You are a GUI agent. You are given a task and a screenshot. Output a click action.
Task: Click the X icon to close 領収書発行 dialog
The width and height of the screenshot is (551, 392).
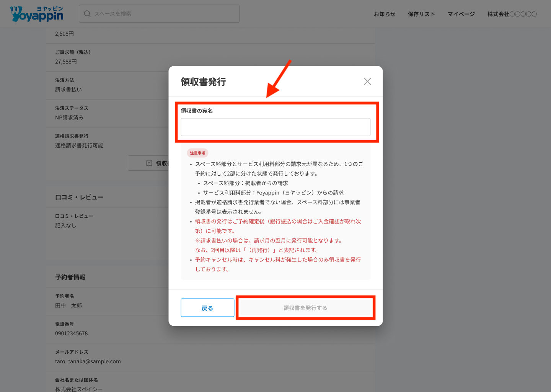click(x=367, y=81)
